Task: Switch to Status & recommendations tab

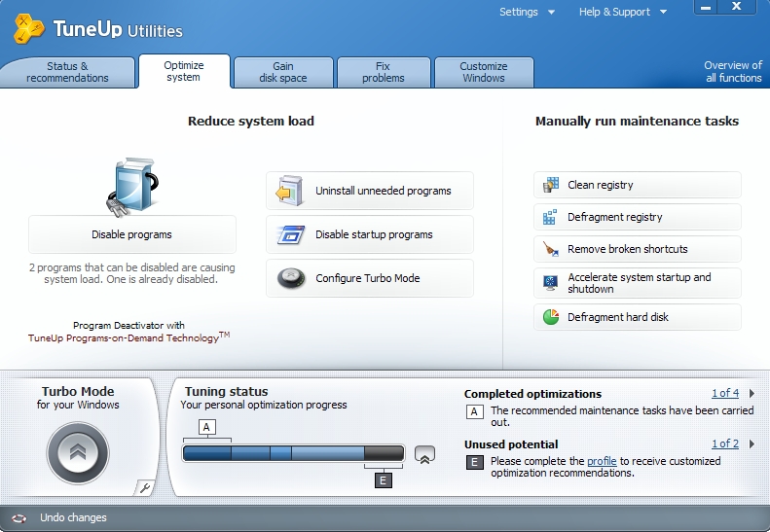Action: point(67,72)
